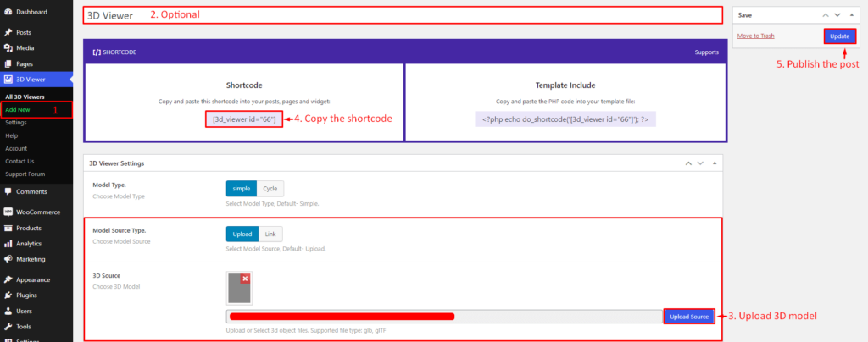The width and height of the screenshot is (868, 342).
Task: Click the Appearance brush icon
Action: pyautogui.click(x=8, y=279)
